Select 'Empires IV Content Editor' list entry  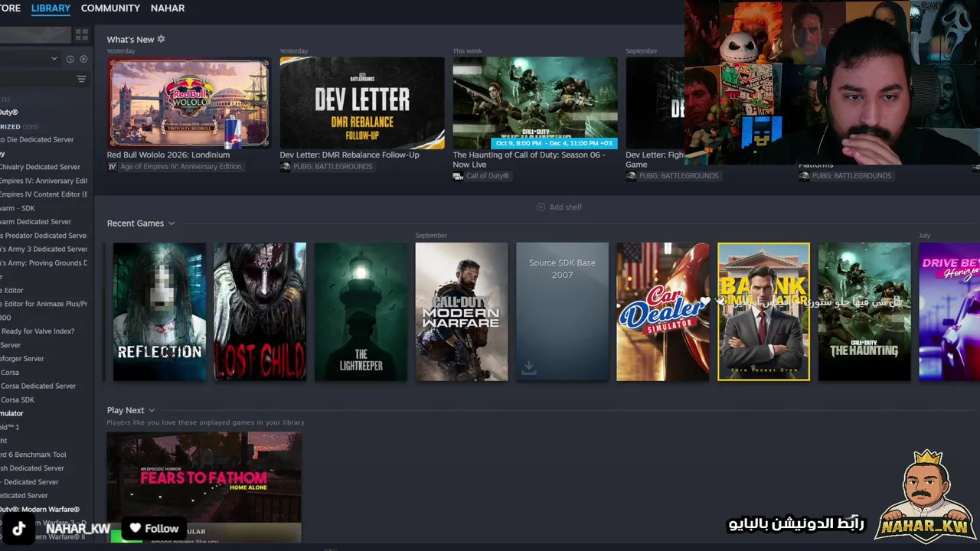tap(44, 194)
